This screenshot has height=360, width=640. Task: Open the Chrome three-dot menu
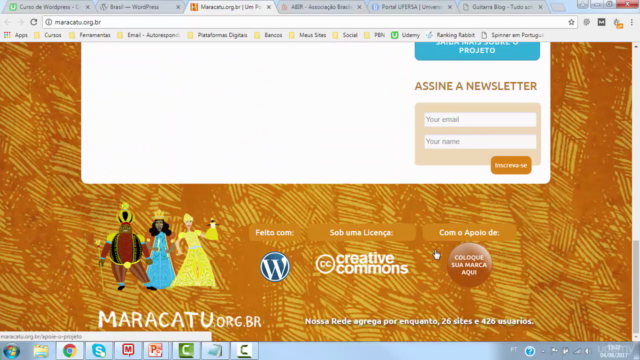pyautogui.click(x=631, y=22)
